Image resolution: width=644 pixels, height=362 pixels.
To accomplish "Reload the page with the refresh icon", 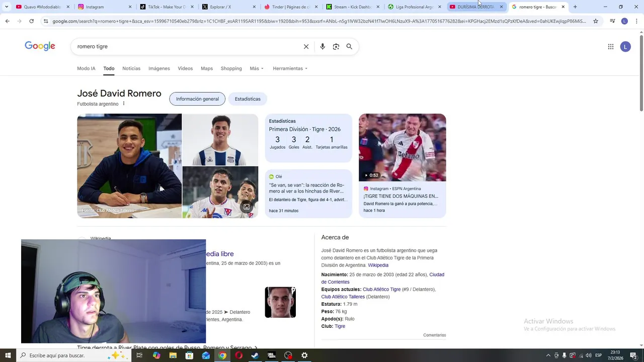I will [31, 21].
